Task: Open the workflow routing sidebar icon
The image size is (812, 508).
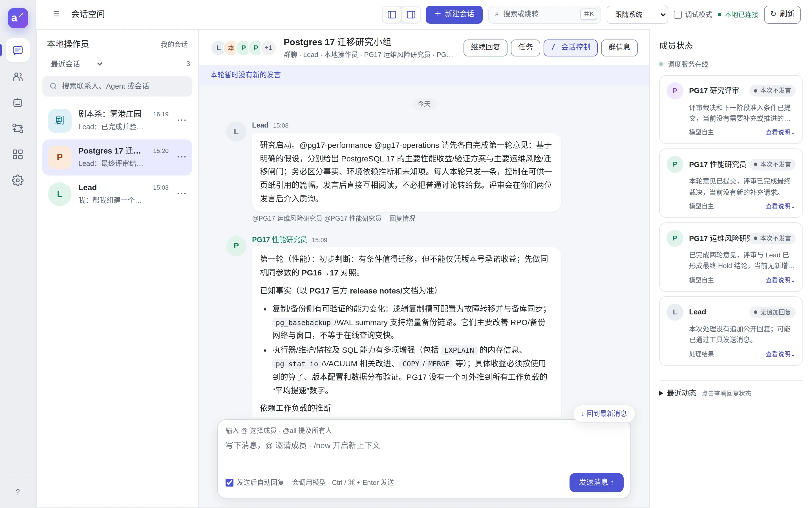Action: [18, 128]
